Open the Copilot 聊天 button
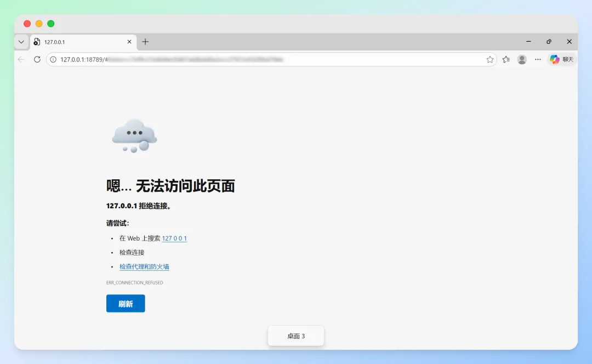592x364 pixels. click(x=562, y=59)
